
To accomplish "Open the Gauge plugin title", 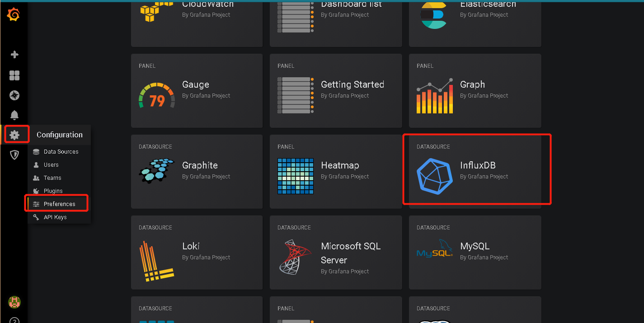I will (196, 84).
